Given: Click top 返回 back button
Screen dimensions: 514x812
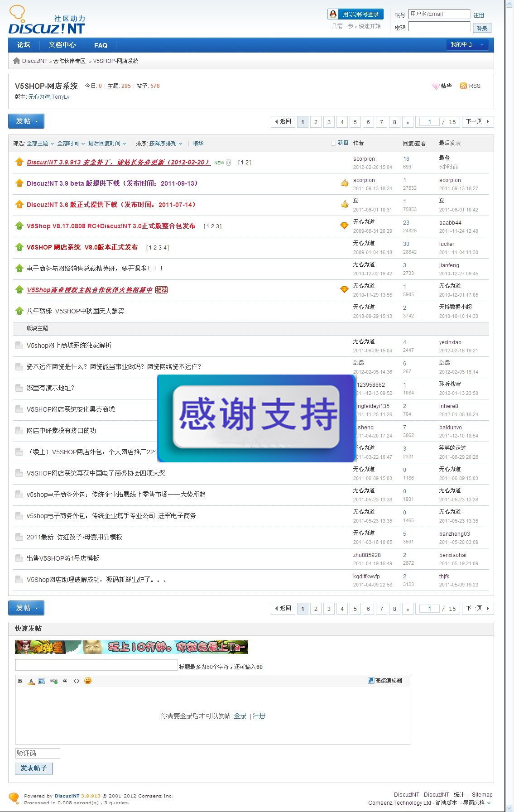Looking at the screenshot, I should pyautogui.click(x=284, y=121).
